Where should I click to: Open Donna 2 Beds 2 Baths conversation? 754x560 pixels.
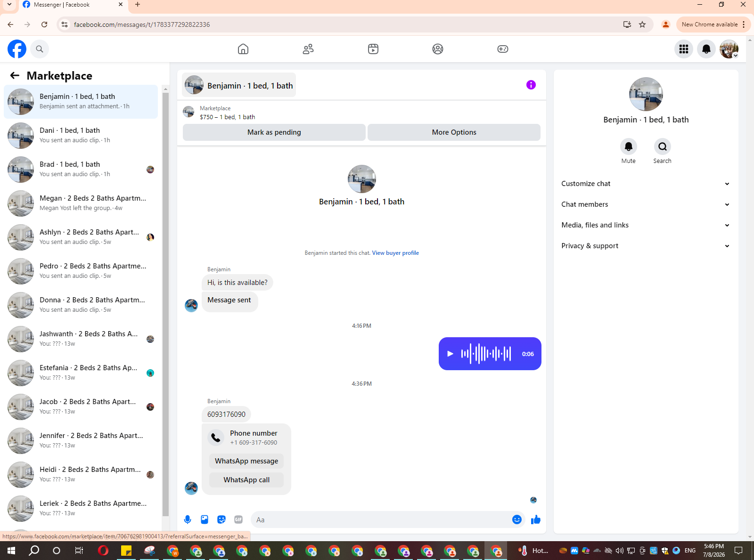pyautogui.click(x=81, y=305)
